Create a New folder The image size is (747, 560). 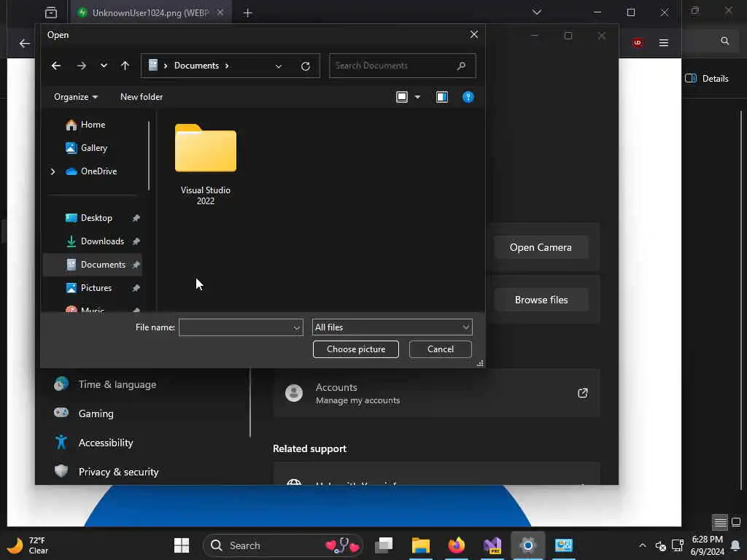[x=142, y=97]
